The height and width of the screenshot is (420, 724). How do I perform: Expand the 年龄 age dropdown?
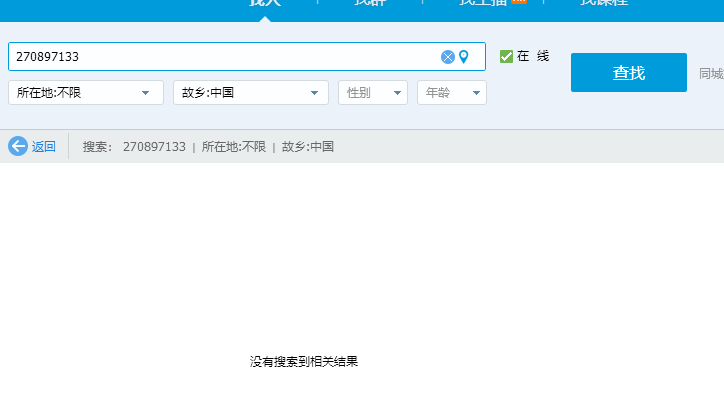click(451, 93)
